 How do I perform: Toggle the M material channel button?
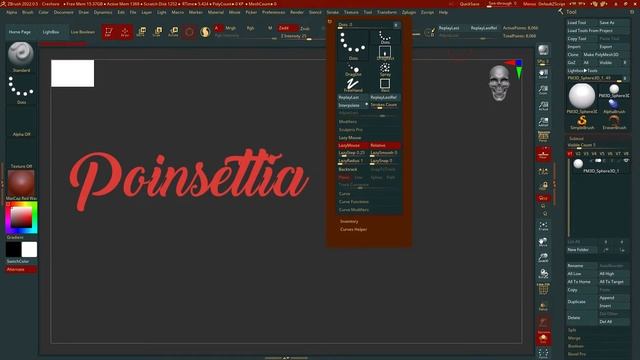[270, 28]
